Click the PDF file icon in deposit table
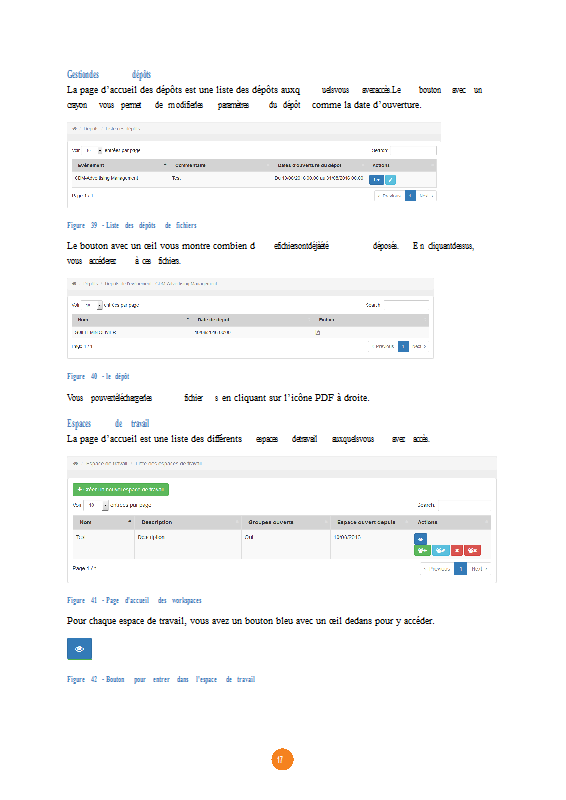The image size is (566, 800). click(317, 333)
